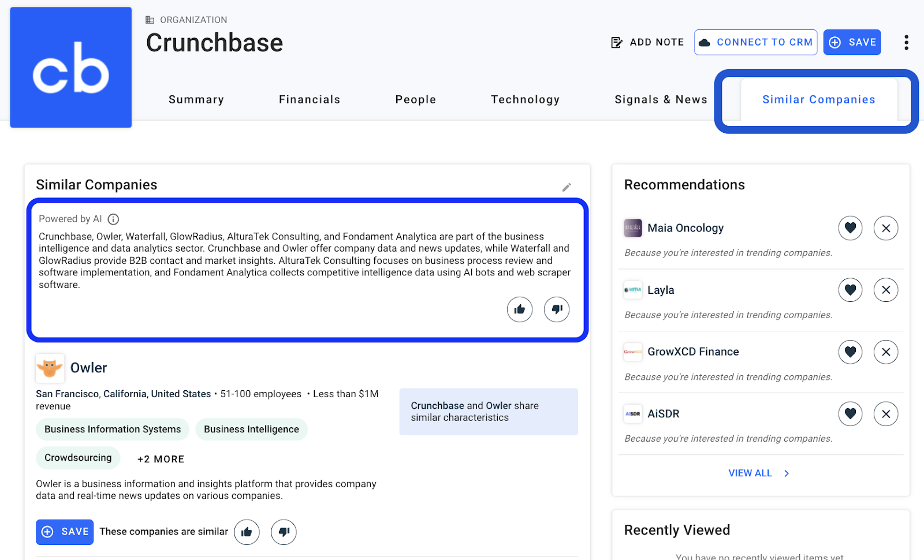This screenshot has width=924, height=560.
Task: Click the chevron next to VIEW ALL
Action: pyautogui.click(x=785, y=473)
